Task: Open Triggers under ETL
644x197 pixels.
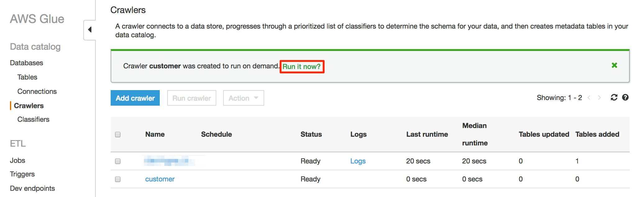Action: [22, 174]
